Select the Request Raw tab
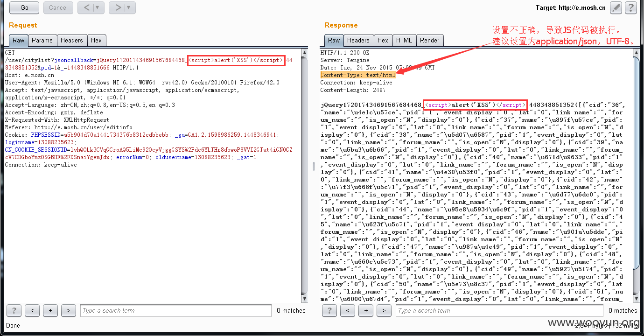Screen dimensions: 644x336 (x=19, y=41)
